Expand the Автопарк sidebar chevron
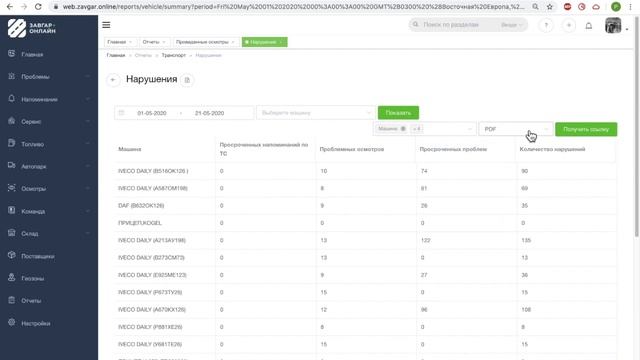The height and width of the screenshot is (360, 640). (x=87, y=166)
